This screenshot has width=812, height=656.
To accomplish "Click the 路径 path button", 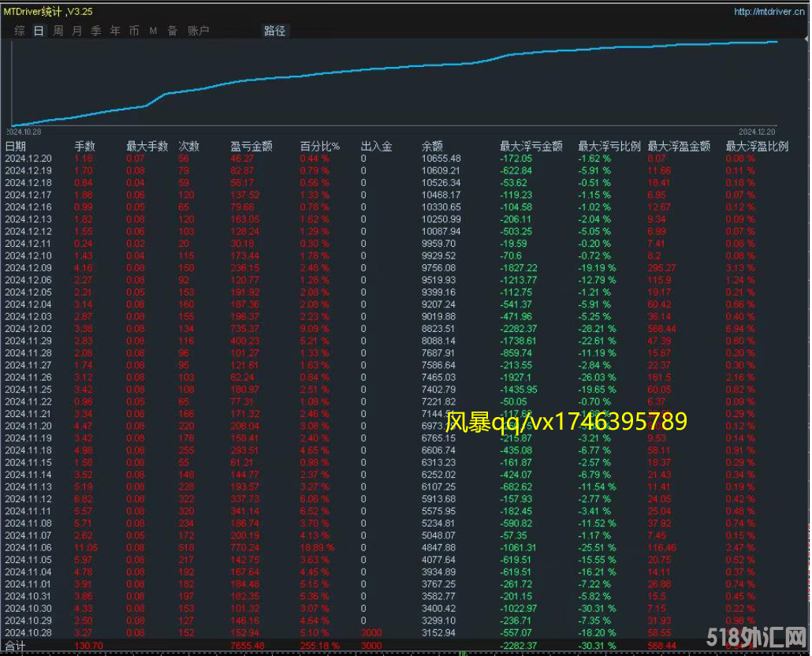I will pyautogui.click(x=274, y=31).
